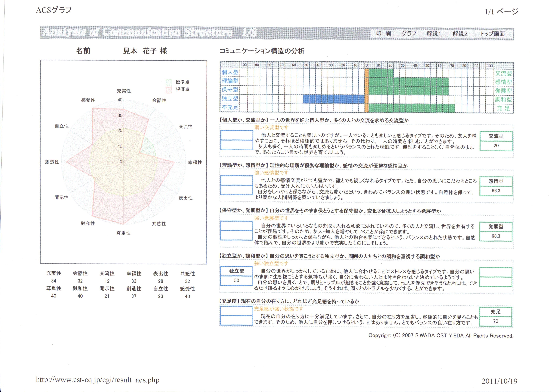
Task: Click the 創造性 value 37 in table
Action: click(x=134, y=296)
